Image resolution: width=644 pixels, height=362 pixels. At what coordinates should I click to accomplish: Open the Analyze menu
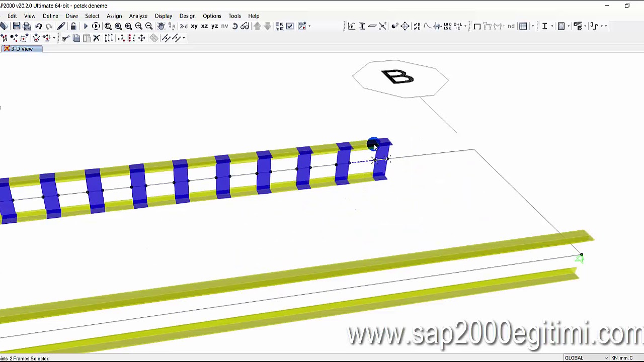pyautogui.click(x=138, y=16)
